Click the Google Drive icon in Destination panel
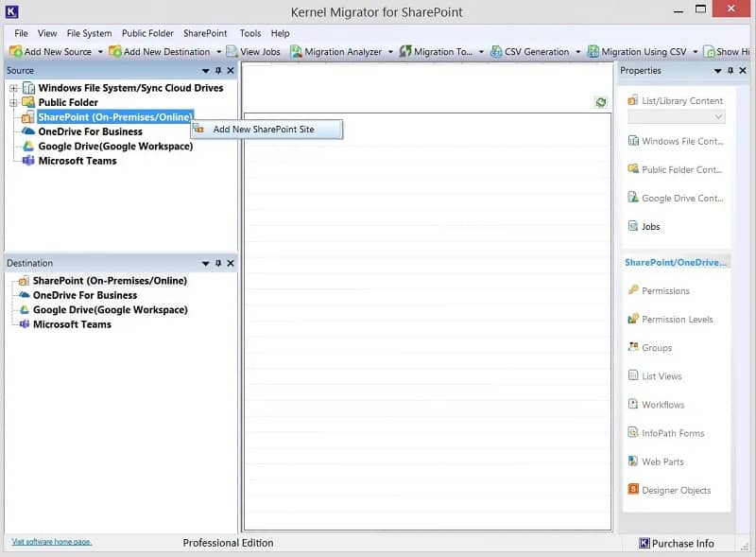Screen dimensions: 756x557 click(x=25, y=309)
